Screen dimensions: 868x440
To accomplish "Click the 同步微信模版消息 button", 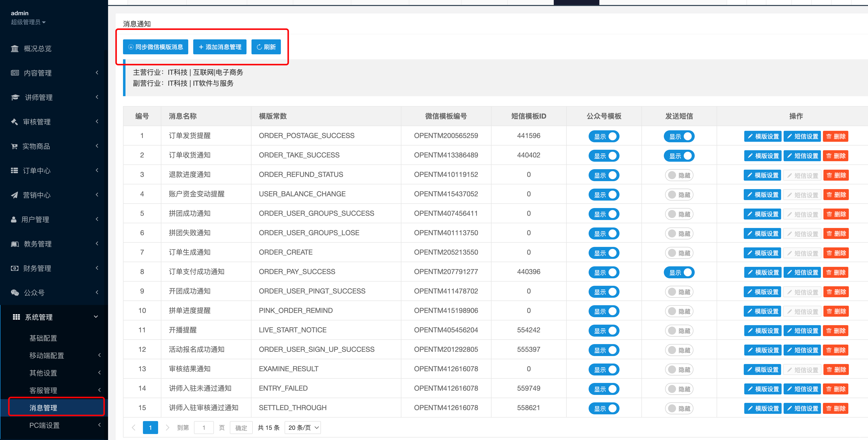I will coord(155,47).
